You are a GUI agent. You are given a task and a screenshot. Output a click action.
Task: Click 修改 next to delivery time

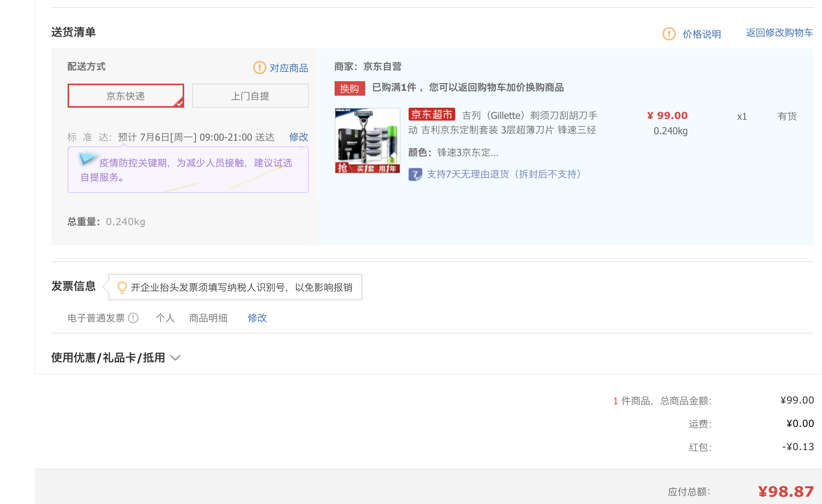tap(299, 137)
